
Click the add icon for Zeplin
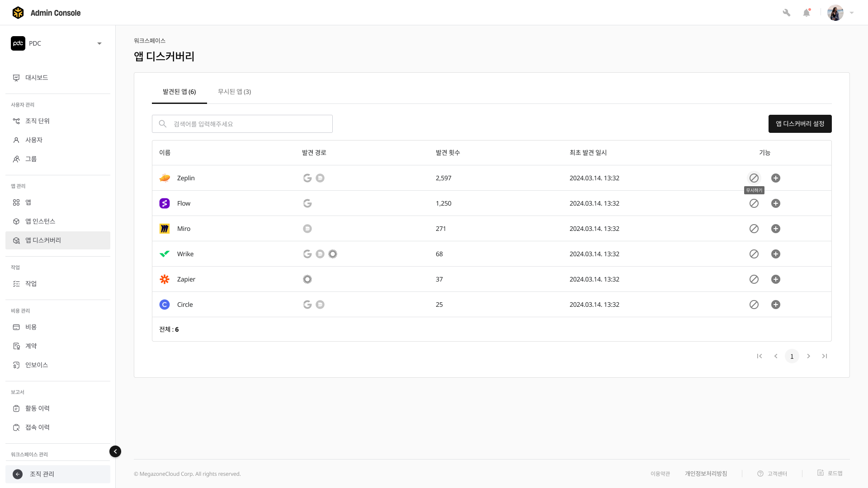click(x=775, y=178)
